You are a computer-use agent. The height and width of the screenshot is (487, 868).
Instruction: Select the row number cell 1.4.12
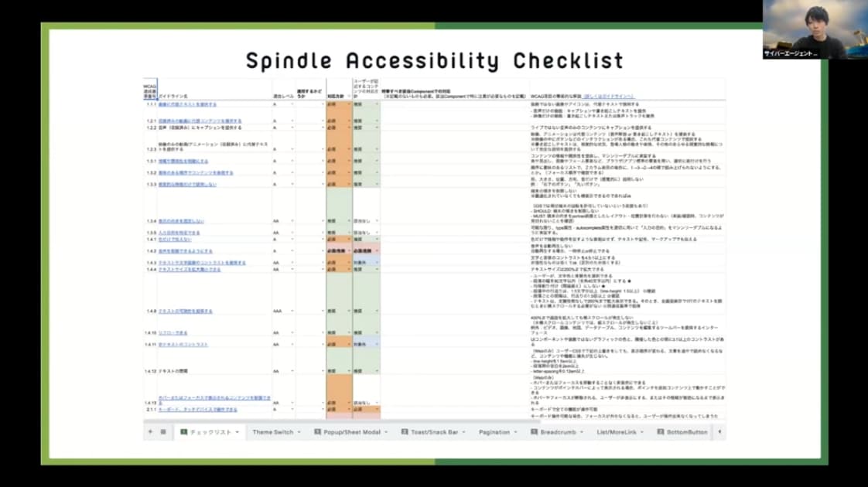click(x=151, y=371)
